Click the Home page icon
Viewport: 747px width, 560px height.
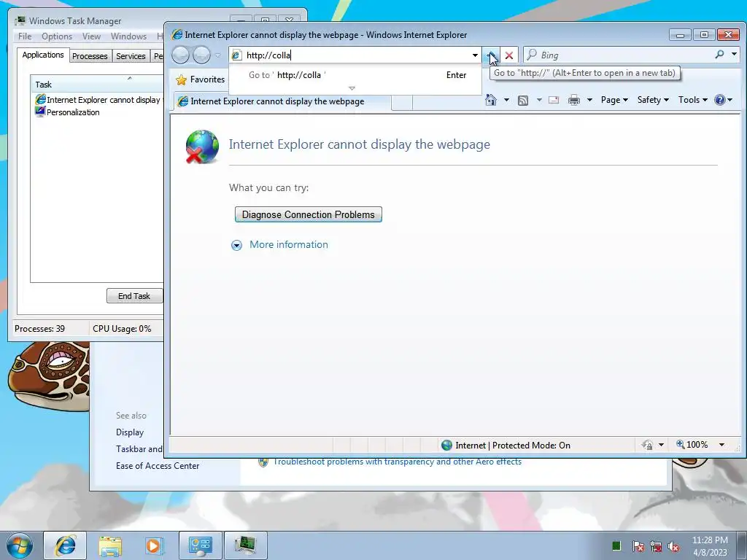[x=491, y=100]
